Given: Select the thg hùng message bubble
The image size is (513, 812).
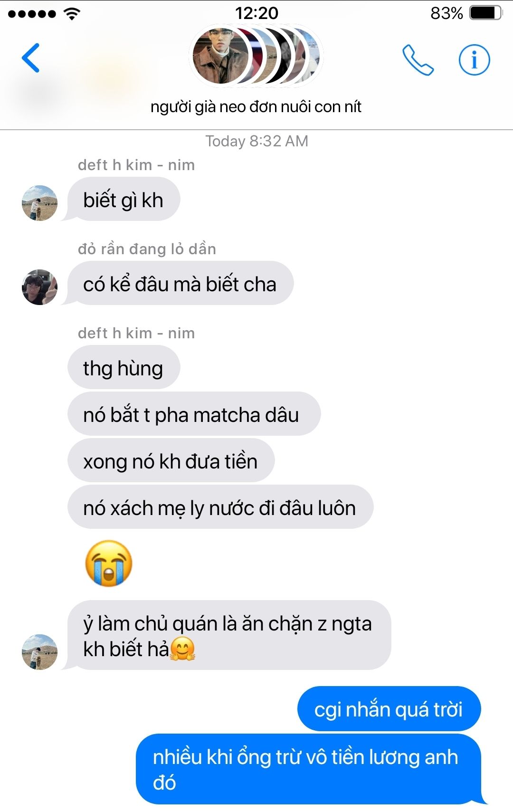Looking at the screenshot, I should [123, 367].
